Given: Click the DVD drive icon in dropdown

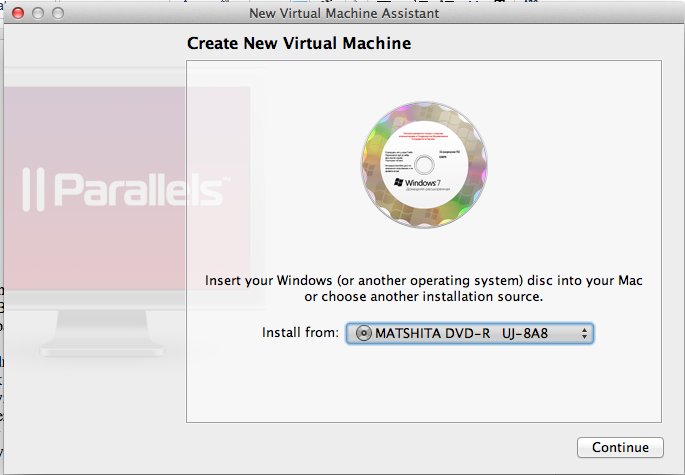Looking at the screenshot, I should (363, 333).
